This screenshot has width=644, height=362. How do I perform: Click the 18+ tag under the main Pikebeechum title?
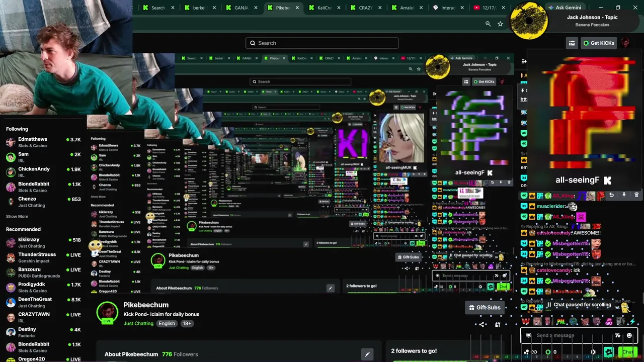click(187, 324)
